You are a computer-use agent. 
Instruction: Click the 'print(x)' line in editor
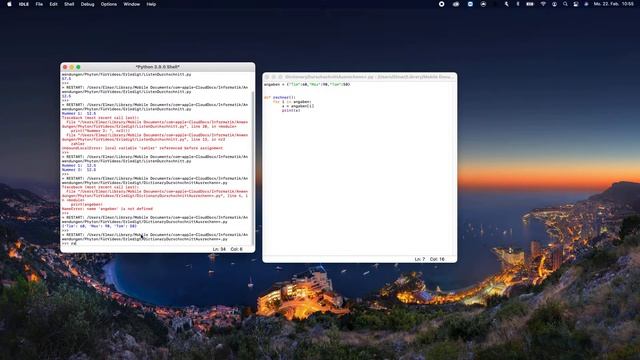pos(291,110)
